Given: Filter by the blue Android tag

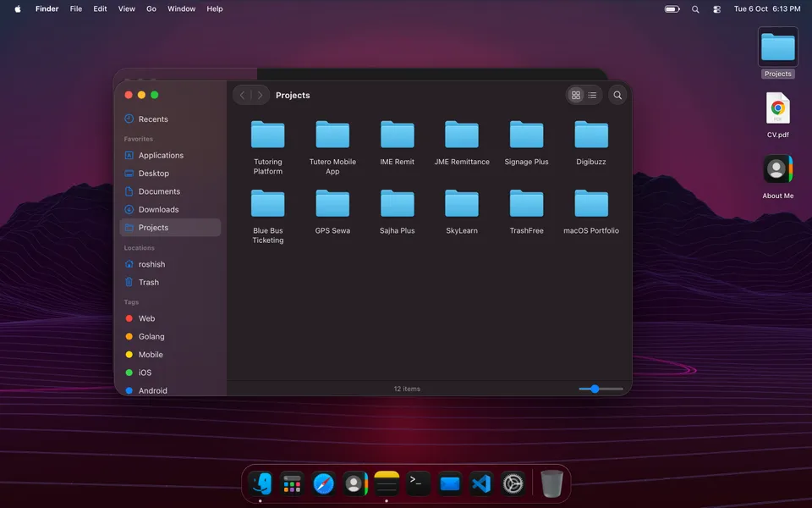Looking at the screenshot, I should coord(170,391).
